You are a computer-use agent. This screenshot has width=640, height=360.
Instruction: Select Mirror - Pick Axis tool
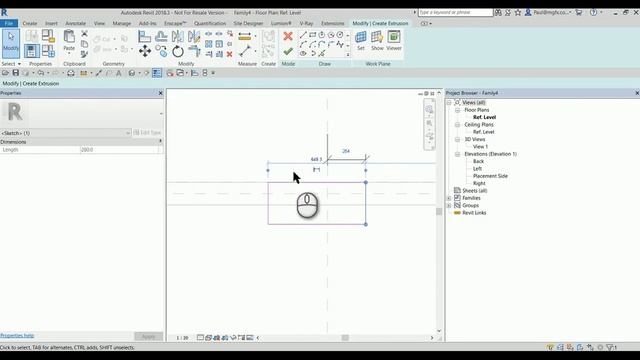178,37
